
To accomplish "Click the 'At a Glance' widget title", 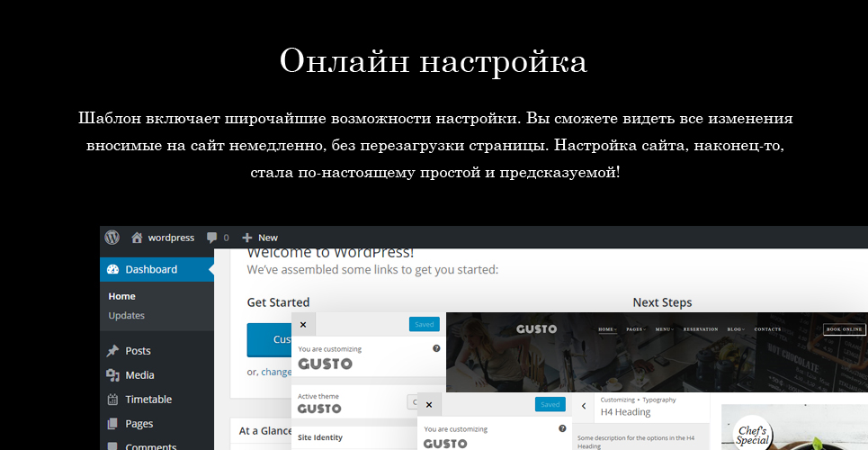I will click(265, 431).
